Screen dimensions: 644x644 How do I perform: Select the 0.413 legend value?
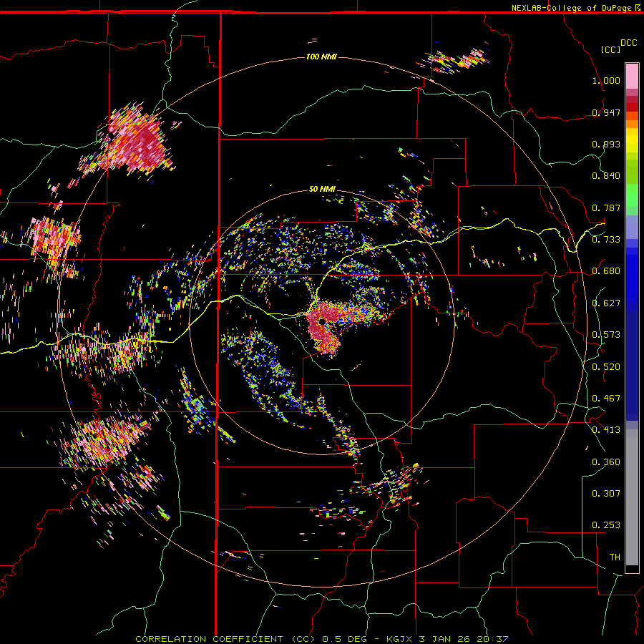click(x=606, y=430)
